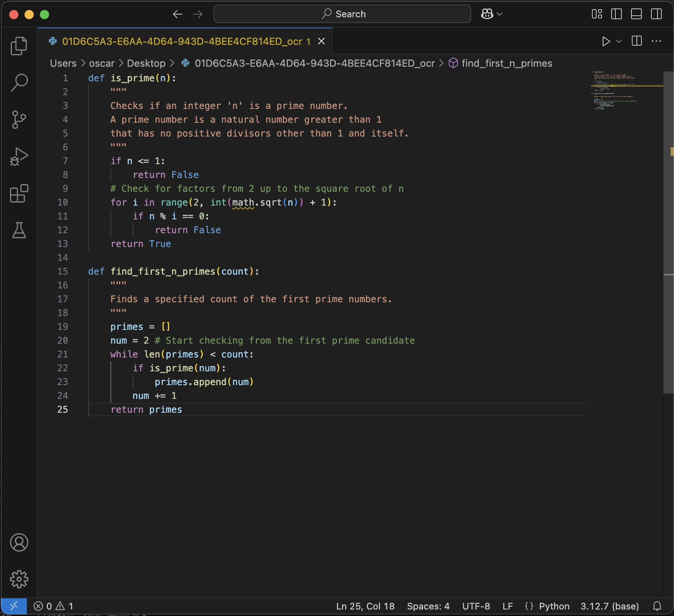Change the UTF-8 file encoding
Image resolution: width=674 pixels, height=616 pixels.
coord(476,606)
